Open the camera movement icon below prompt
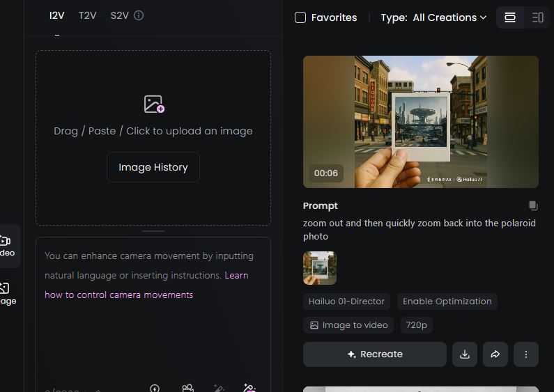554x392 pixels. pos(187,388)
